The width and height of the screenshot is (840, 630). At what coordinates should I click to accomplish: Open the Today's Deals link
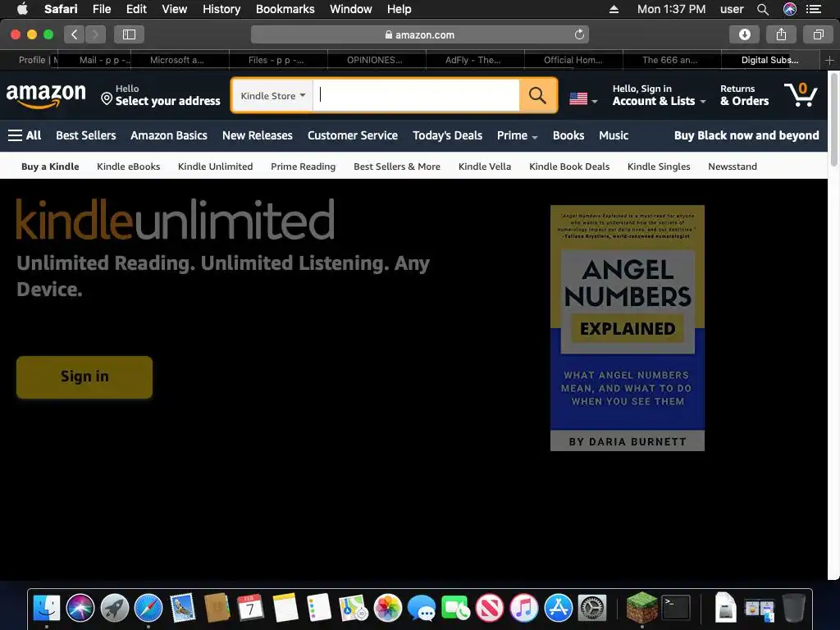coord(447,135)
